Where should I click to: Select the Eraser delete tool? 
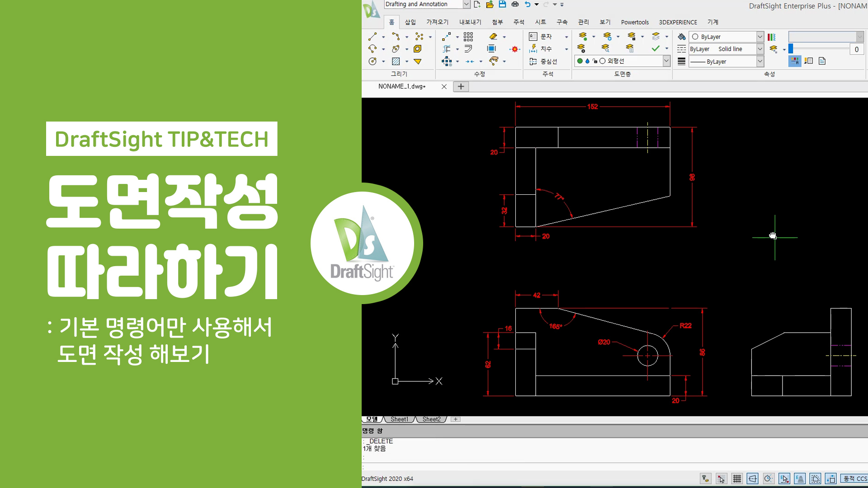pyautogui.click(x=493, y=37)
